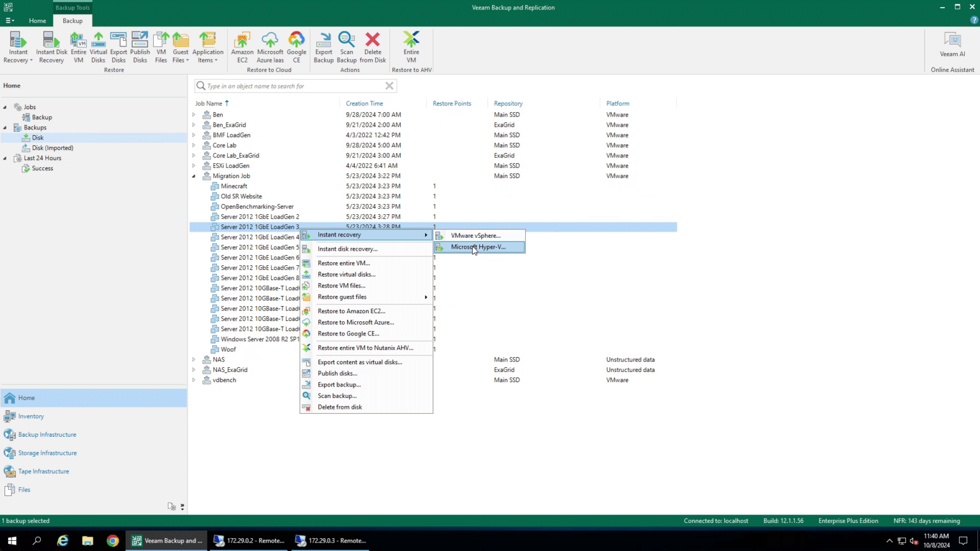
Task: Choose VMware vSphere from submenu
Action: pos(479,235)
